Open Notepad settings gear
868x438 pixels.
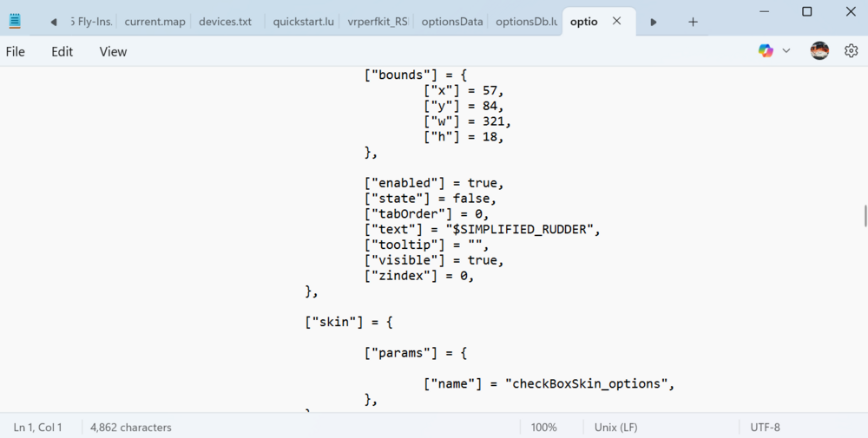tap(851, 51)
